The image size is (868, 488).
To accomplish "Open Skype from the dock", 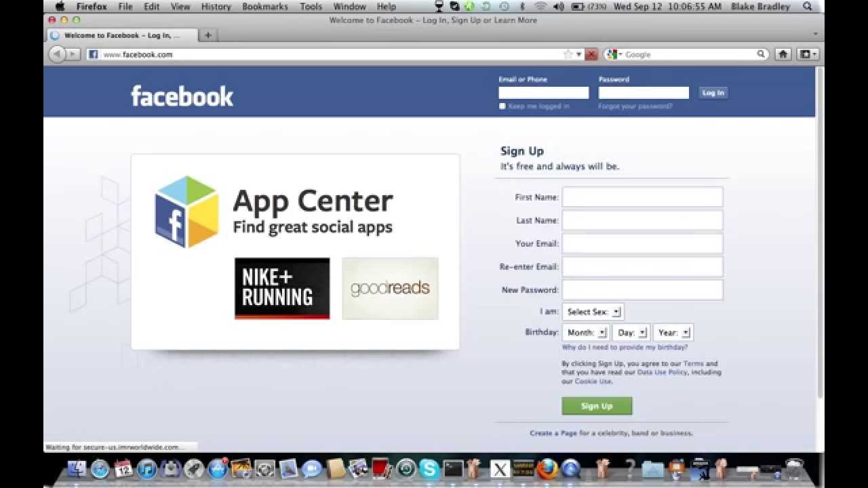I will (429, 468).
